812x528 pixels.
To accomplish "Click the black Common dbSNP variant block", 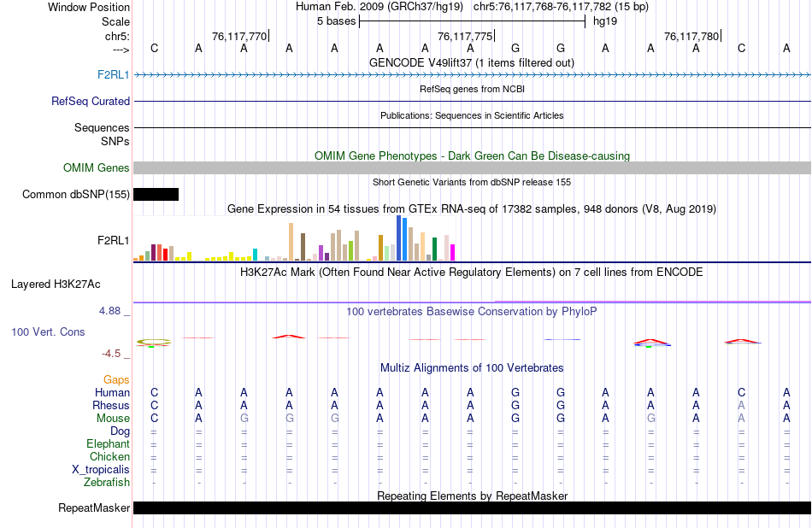I will 156,194.
